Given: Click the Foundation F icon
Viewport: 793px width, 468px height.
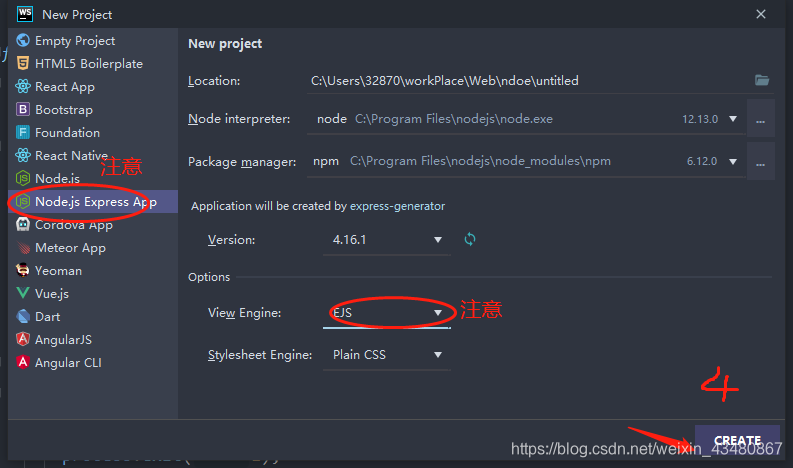Looking at the screenshot, I should coord(23,133).
